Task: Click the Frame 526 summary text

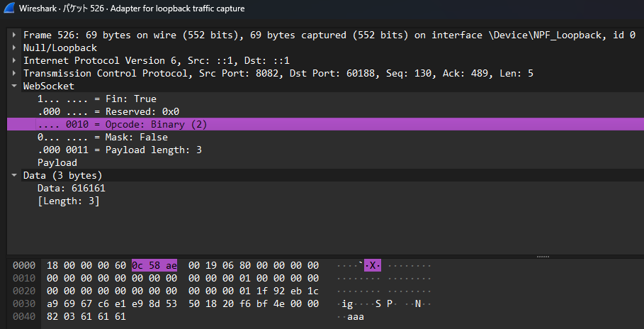Action: 329,35
